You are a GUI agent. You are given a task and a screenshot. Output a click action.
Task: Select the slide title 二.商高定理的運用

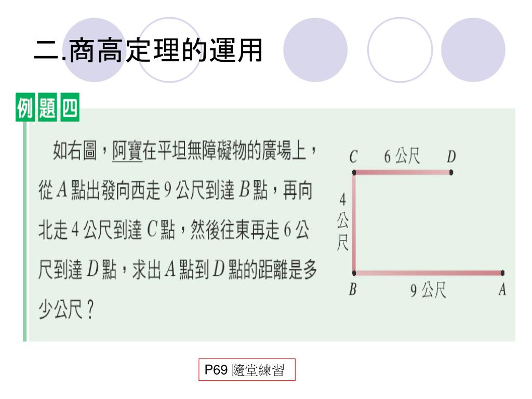tap(148, 50)
